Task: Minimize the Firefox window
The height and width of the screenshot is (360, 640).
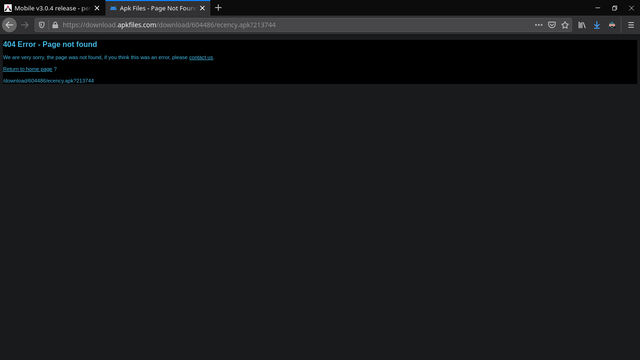Action: [598, 8]
